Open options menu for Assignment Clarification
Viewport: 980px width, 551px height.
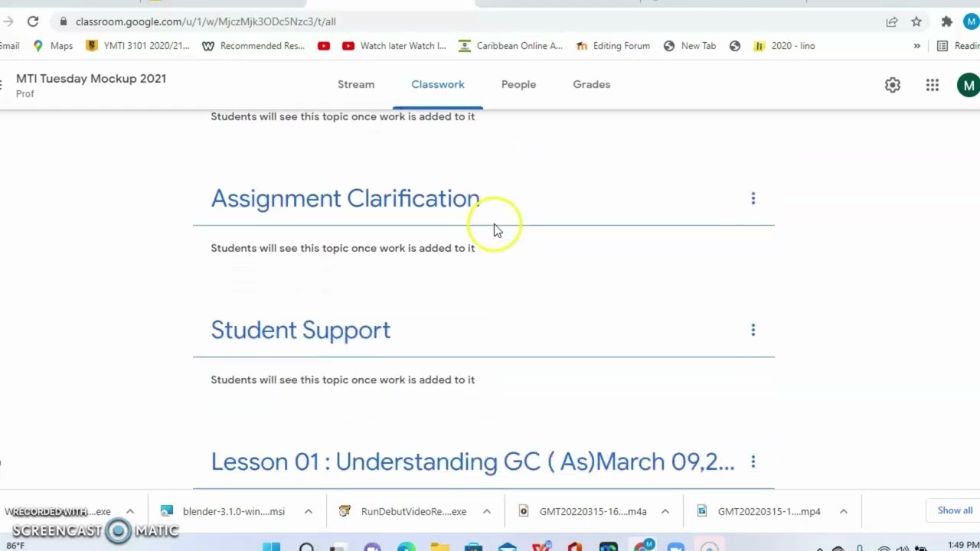coord(753,199)
